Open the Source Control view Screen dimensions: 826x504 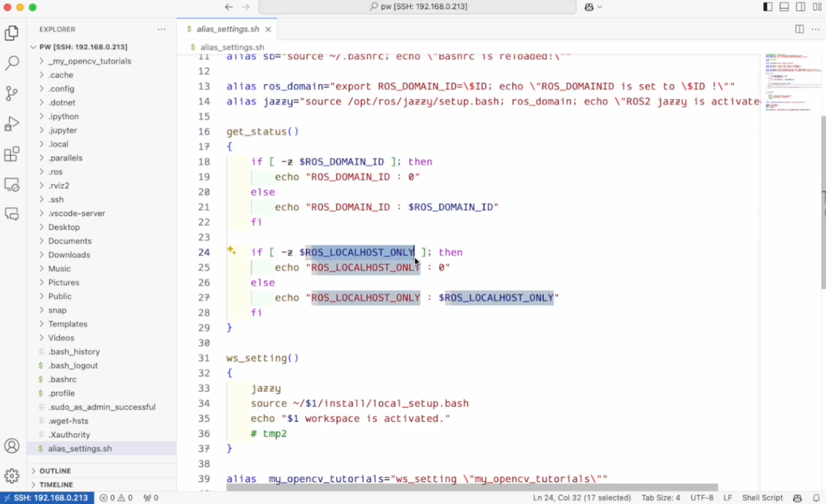tap(12, 93)
